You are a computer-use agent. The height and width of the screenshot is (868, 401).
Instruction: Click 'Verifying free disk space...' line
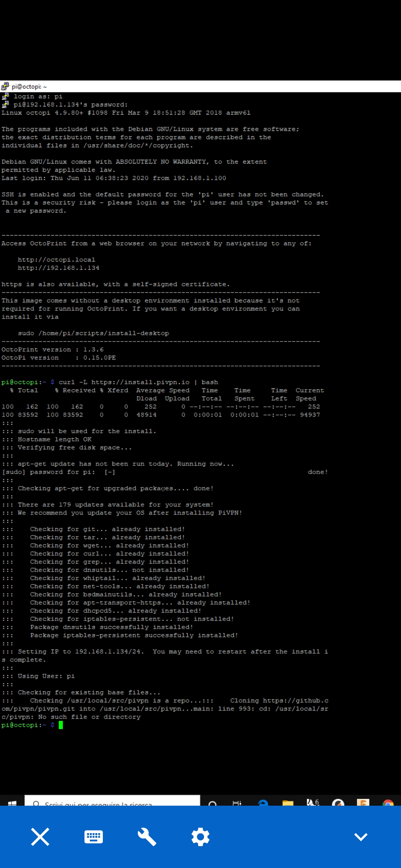coord(75,447)
